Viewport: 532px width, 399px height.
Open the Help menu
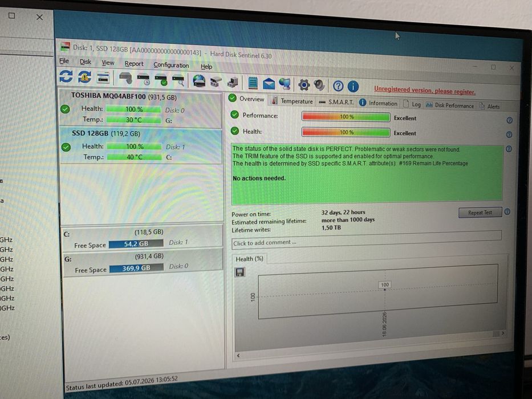(x=206, y=67)
